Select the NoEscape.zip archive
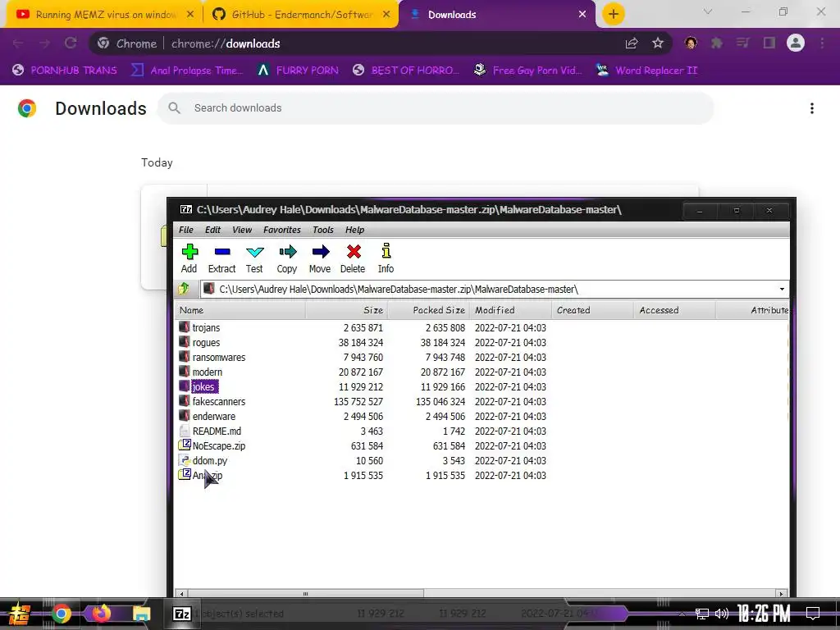Image resolution: width=840 pixels, height=630 pixels. point(218,445)
